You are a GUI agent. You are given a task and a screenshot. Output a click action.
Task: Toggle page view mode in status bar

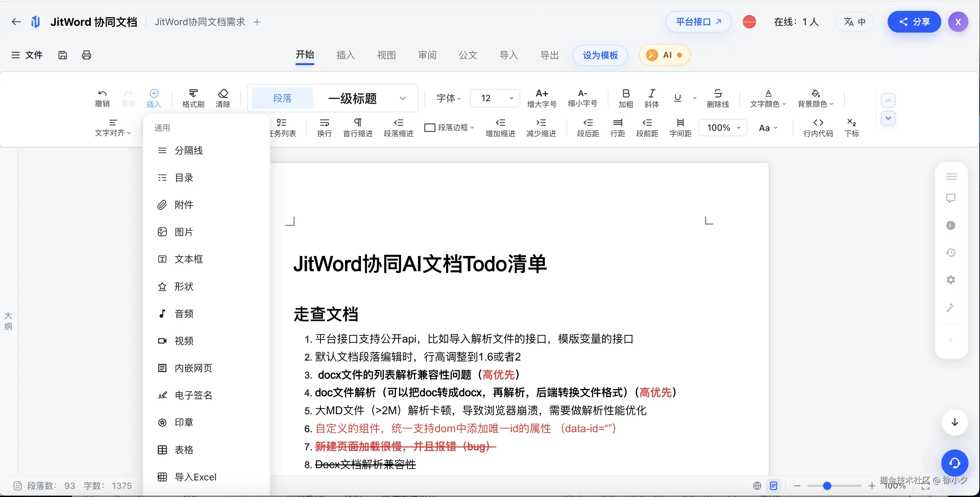[x=774, y=485]
